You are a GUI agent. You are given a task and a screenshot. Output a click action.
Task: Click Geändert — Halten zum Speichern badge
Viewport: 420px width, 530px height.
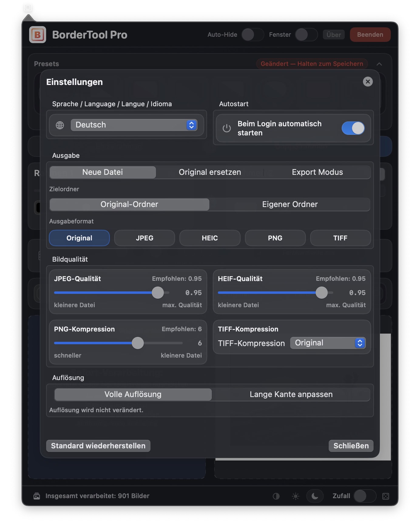(312, 64)
